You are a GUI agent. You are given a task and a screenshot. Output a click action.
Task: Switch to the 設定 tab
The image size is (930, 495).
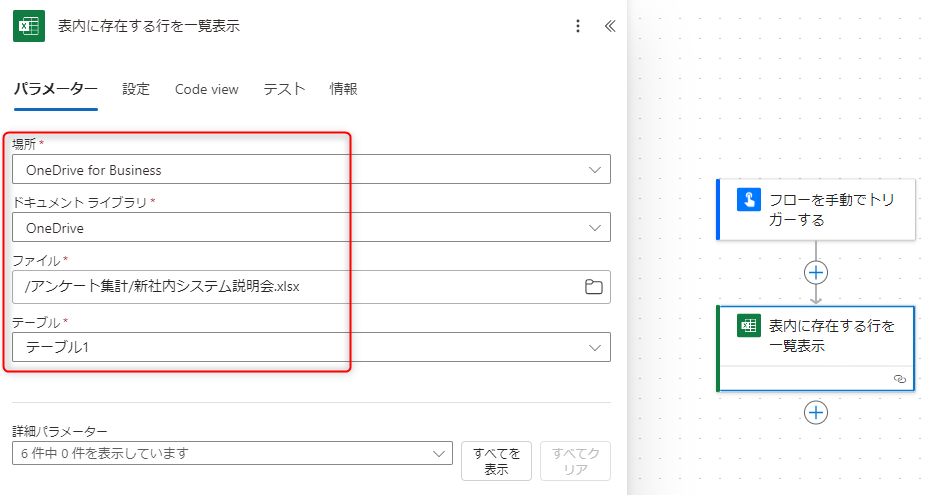pos(136,89)
